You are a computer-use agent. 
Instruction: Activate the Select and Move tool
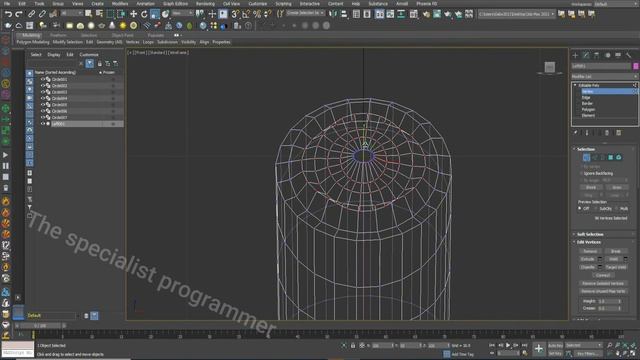tap(133, 14)
